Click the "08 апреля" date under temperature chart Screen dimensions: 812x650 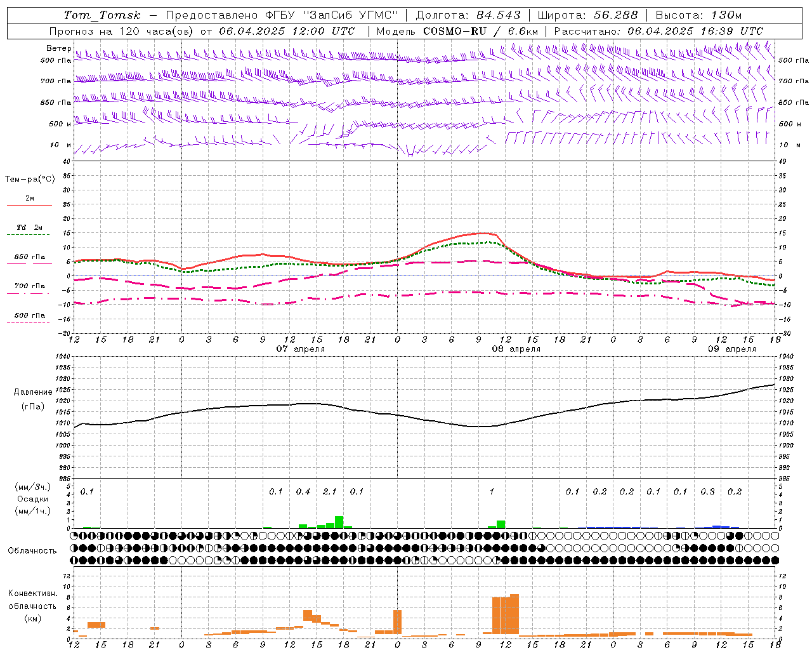[516, 349]
